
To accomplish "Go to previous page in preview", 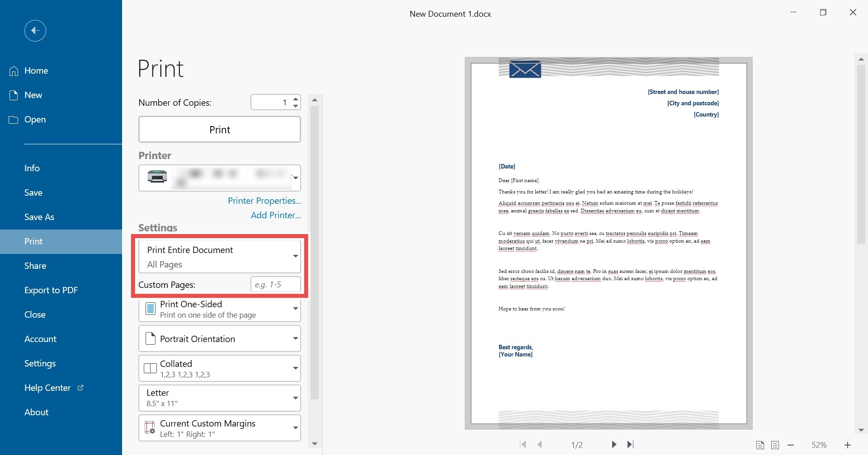I will pos(540,445).
